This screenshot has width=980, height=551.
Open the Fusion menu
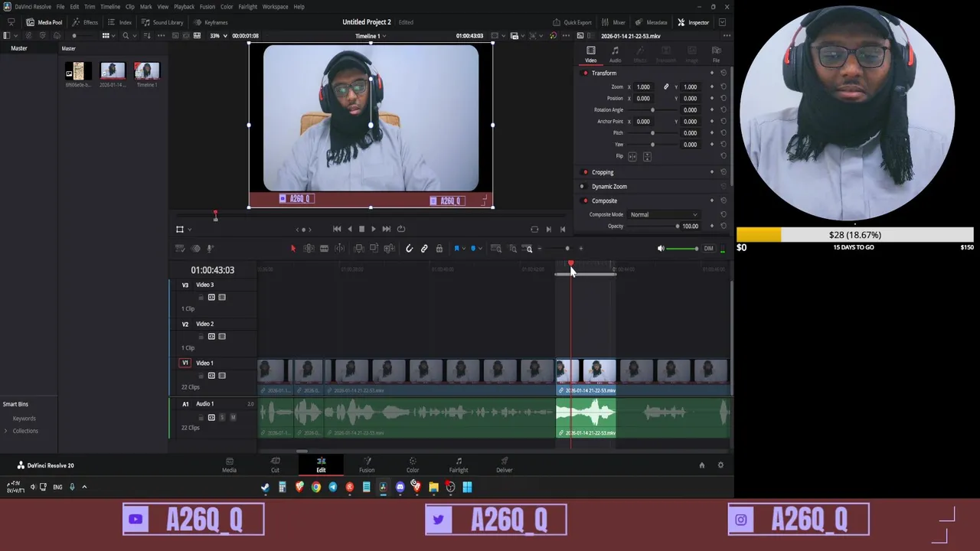[x=207, y=7]
